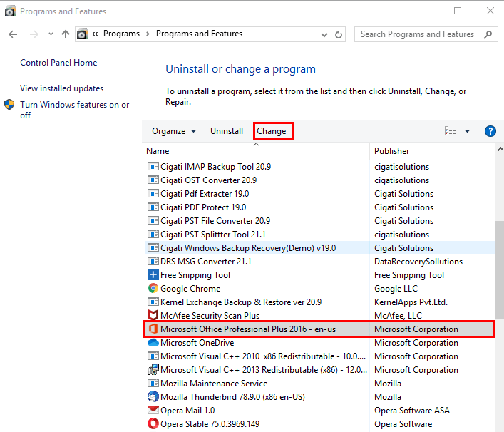Click the Free Snipping Tool plus icon
This screenshot has width=504, height=432.
pyautogui.click(x=153, y=275)
